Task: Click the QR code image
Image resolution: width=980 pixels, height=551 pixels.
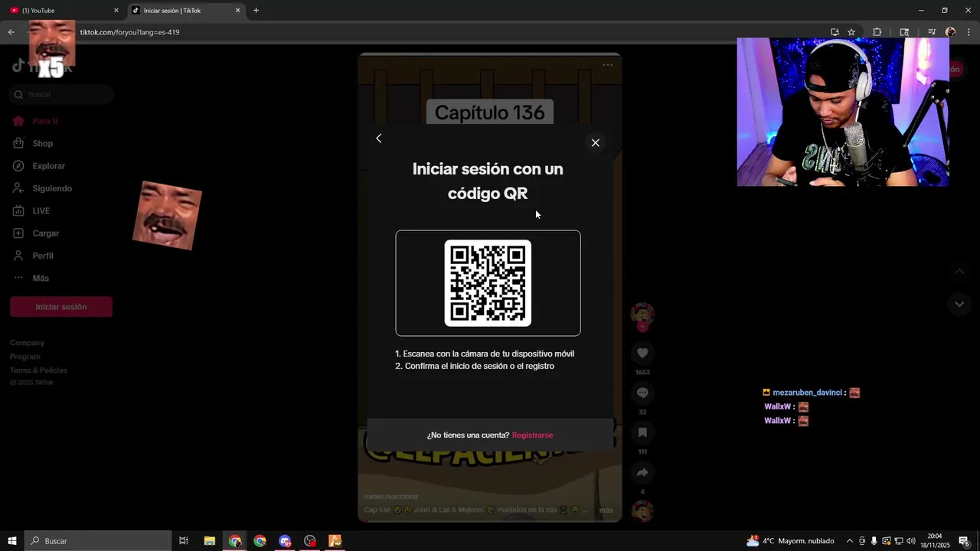Action: click(488, 283)
